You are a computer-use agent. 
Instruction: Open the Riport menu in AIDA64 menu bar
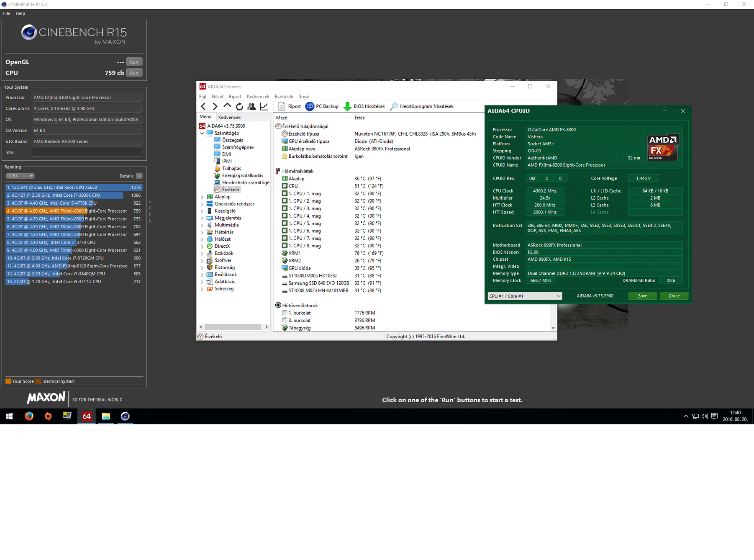(x=235, y=97)
